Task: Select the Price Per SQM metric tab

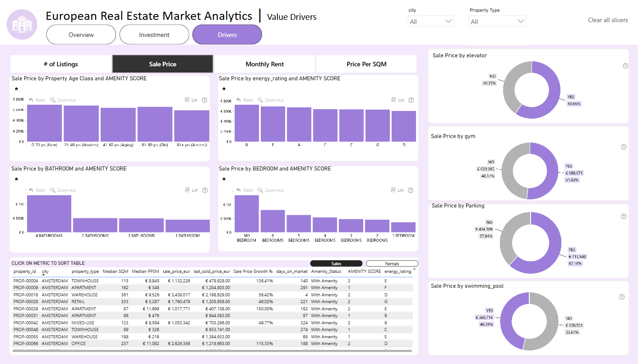Action: click(x=366, y=64)
